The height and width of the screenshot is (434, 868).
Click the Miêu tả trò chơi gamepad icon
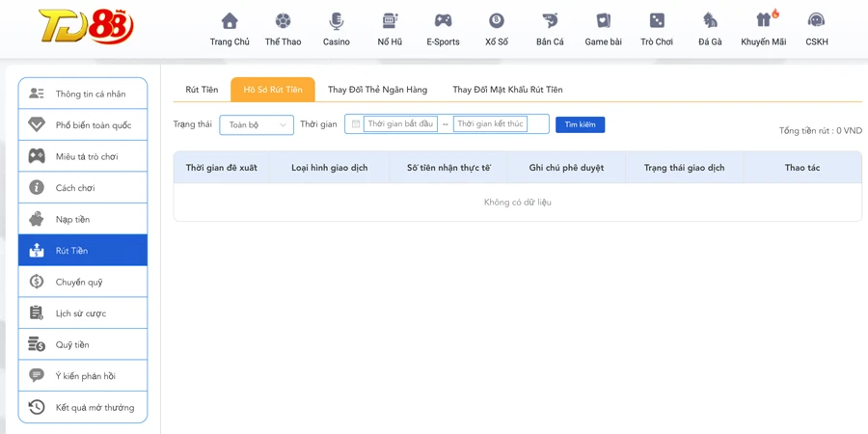coord(37,156)
